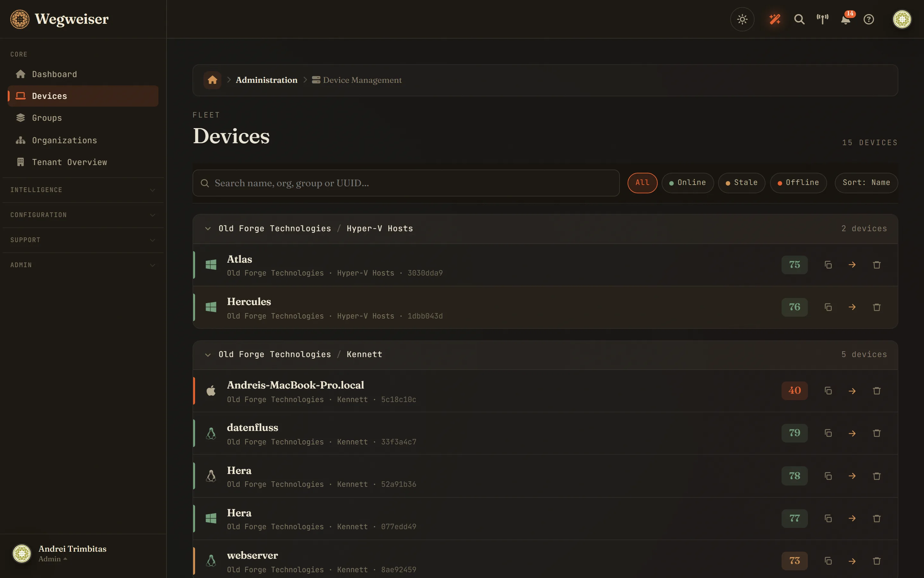Image resolution: width=924 pixels, height=578 pixels.
Task: Delete the Atlas device
Action: (877, 265)
